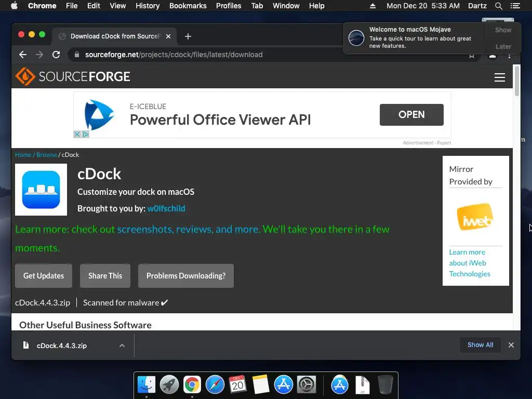This screenshot has height=399, width=532.
Task: Open the Apple menu
Action: pyautogui.click(x=14, y=5)
